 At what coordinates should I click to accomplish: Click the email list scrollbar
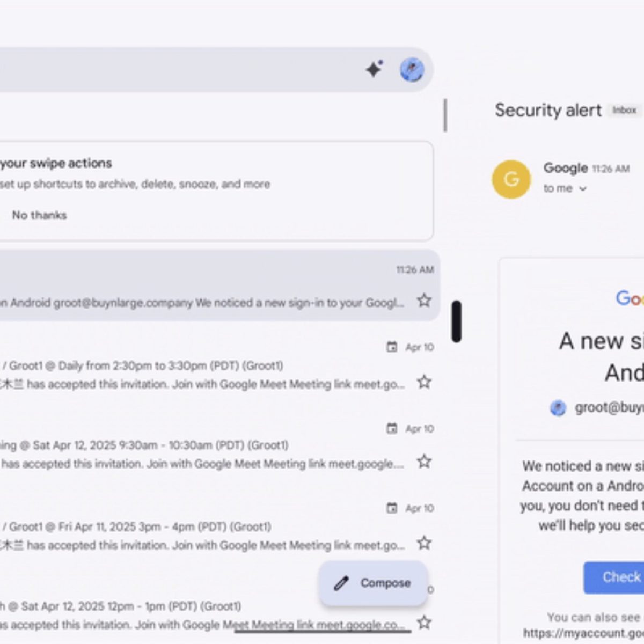[445, 115]
